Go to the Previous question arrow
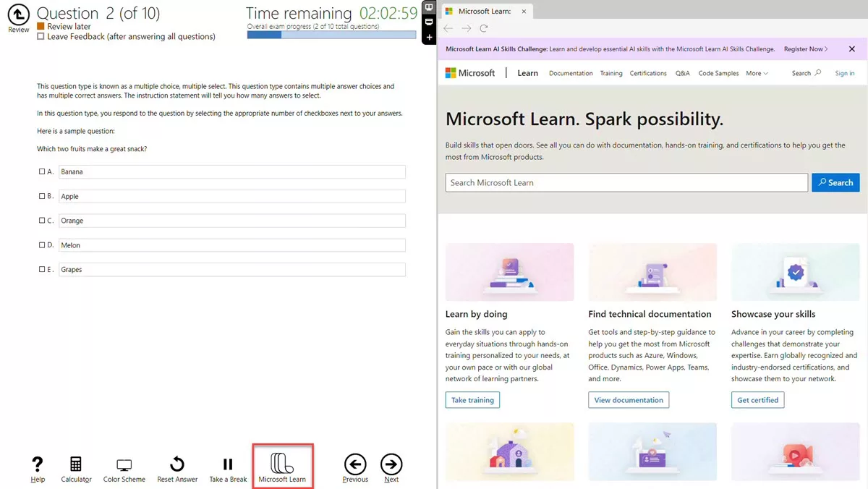Image resolution: width=868 pixels, height=489 pixels. pos(355,464)
